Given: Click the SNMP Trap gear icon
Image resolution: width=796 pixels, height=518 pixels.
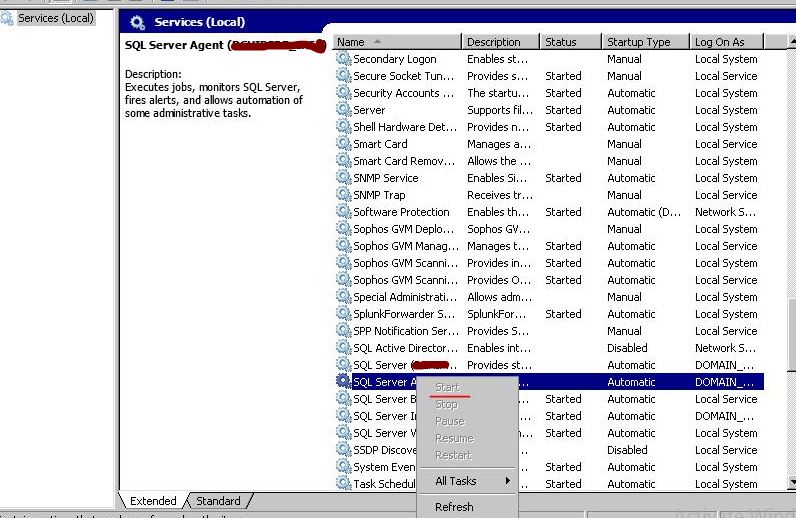Looking at the screenshot, I should pyautogui.click(x=344, y=195).
